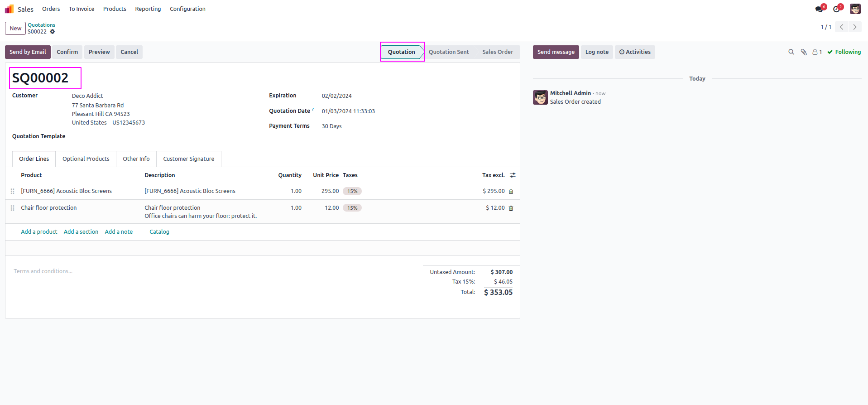868x405 pixels.
Task: Click the Add a product link
Action: [39, 232]
